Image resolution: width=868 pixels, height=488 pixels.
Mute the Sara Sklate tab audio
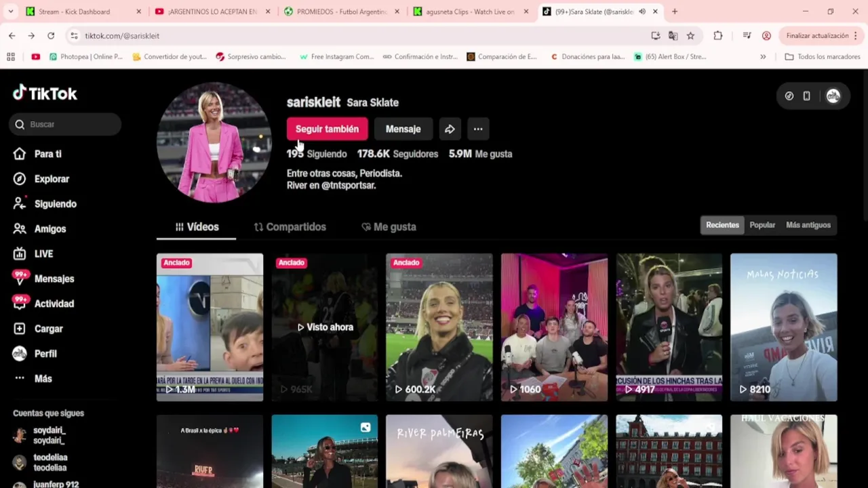642,12
